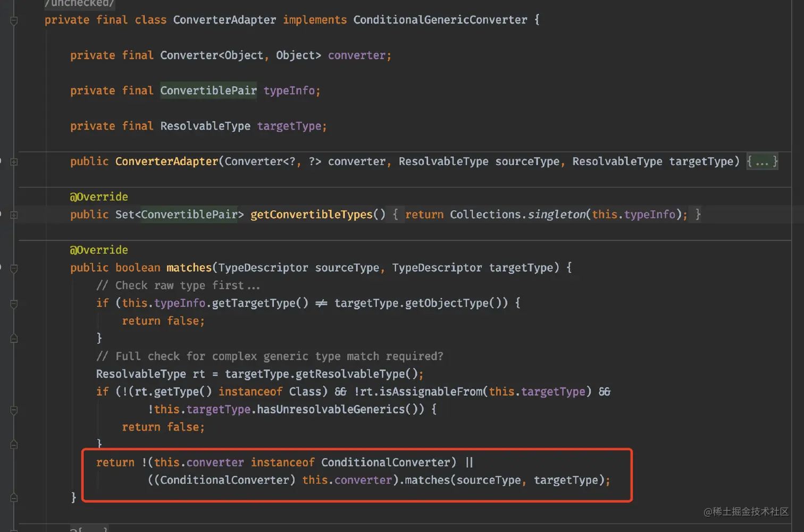Click the Collections class reference

[x=485, y=215]
